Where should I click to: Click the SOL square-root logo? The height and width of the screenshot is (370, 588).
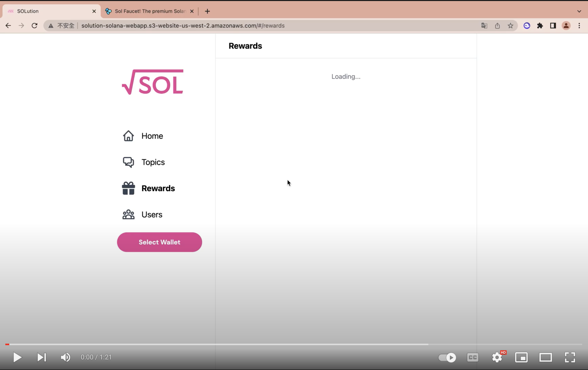tap(153, 82)
